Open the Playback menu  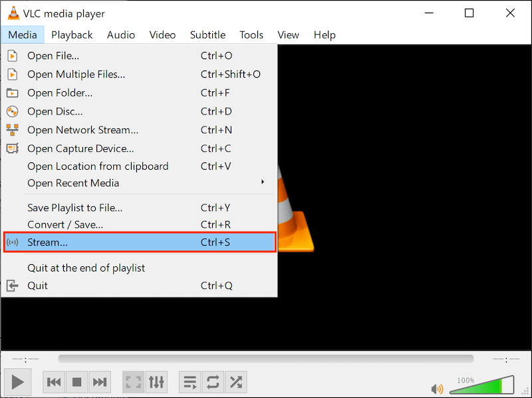click(x=72, y=35)
